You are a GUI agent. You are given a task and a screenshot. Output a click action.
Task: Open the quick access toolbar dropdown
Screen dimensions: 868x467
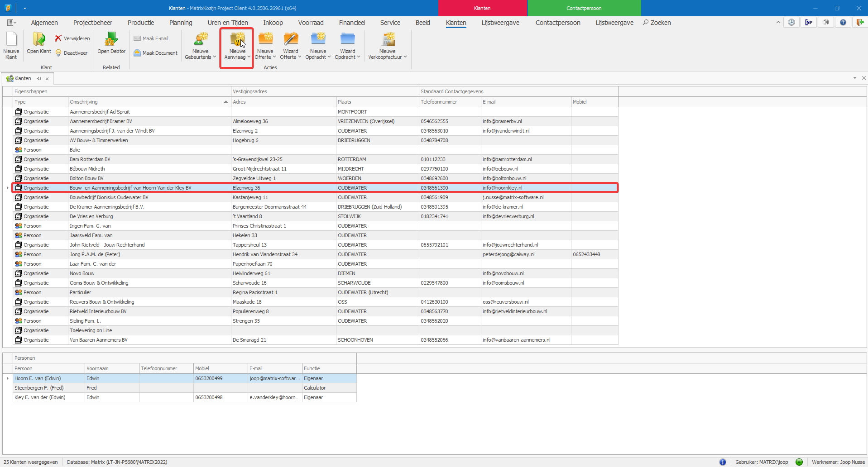point(24,8)
